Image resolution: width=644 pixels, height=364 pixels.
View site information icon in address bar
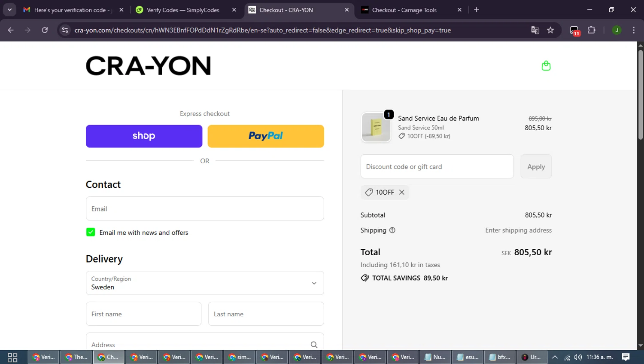click(x=65, y=30)
